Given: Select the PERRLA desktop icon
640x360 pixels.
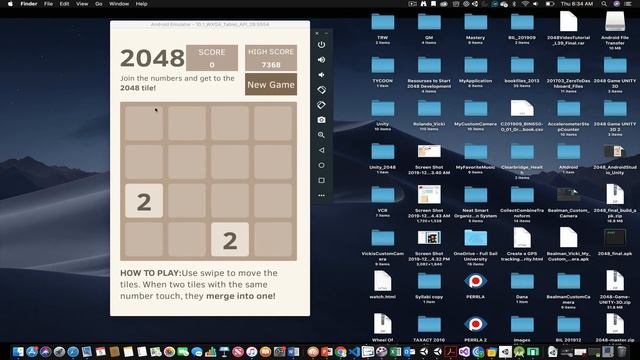Looking at the screenshot, I should (x=476, y=281).
